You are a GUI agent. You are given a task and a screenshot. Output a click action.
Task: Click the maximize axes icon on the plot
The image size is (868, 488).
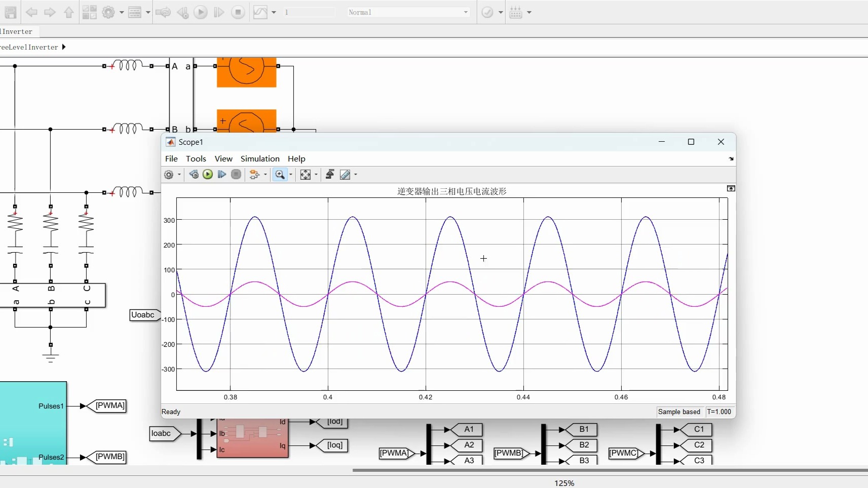[731, 188]
